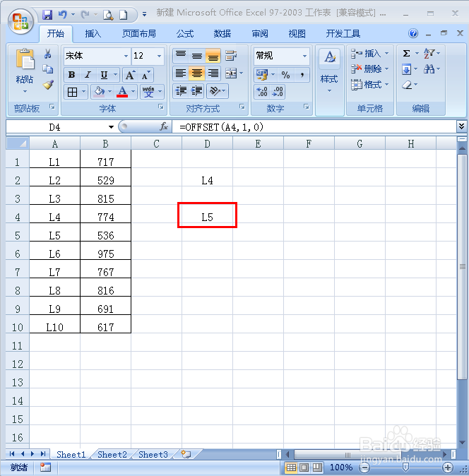The height and width of the screenshot is (476, 469).
Task: Create new blank document icon
Action: (123, 15)
